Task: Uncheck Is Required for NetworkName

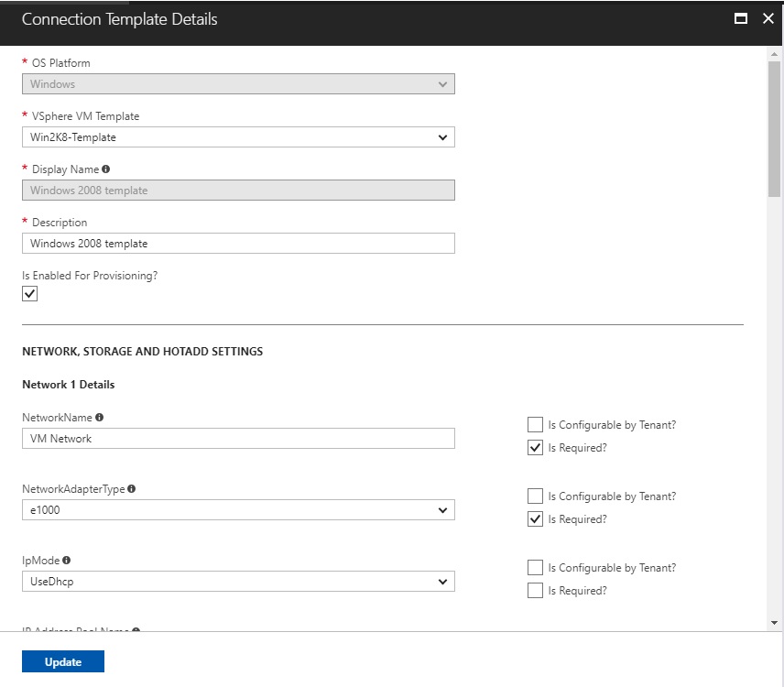Action: [x=535, y=448]
